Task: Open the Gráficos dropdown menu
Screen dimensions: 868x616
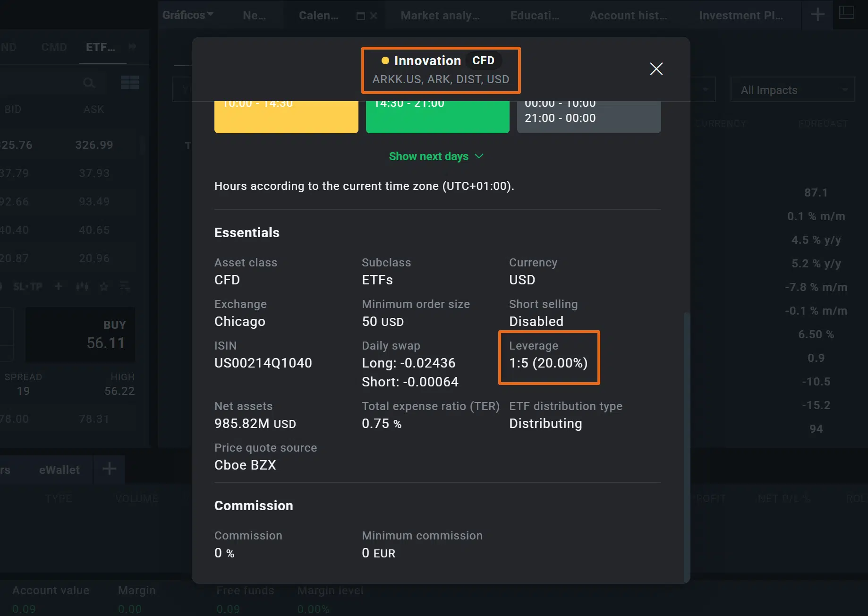Action: point(187,15)
